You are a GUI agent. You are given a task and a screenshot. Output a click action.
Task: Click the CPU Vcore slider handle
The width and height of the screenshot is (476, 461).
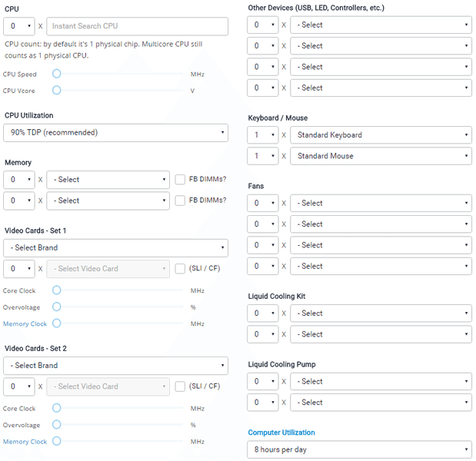(56, 91)
